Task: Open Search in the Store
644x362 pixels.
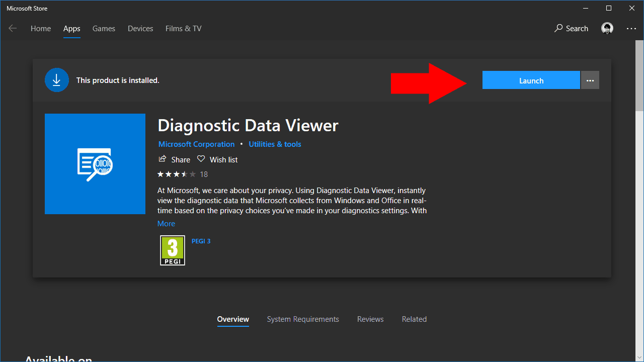Action: click(x=571, y=29)
